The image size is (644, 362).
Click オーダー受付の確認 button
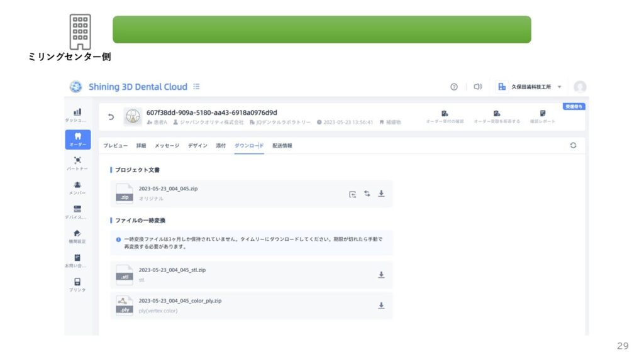click(445, 117)
